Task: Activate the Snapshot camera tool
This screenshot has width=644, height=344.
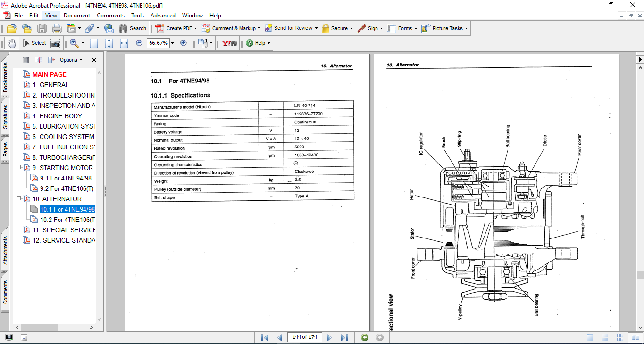Action: pos(55,43)
